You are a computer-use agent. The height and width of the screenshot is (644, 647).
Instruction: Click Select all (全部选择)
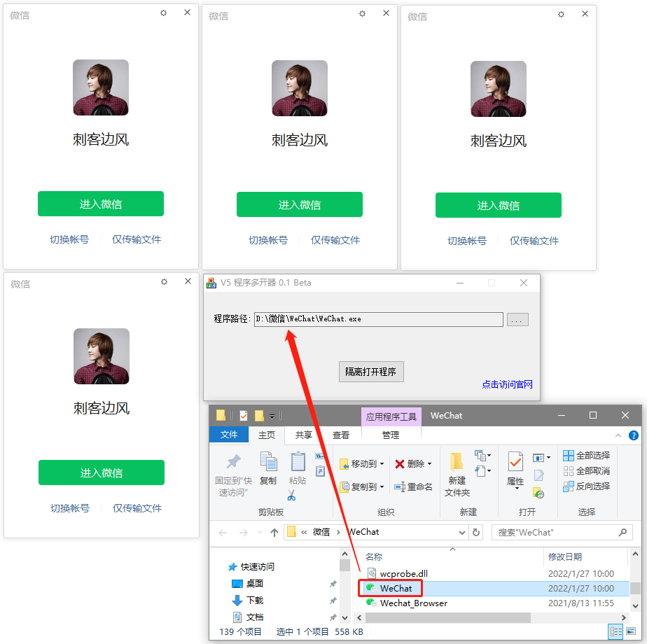pos(586,456)
